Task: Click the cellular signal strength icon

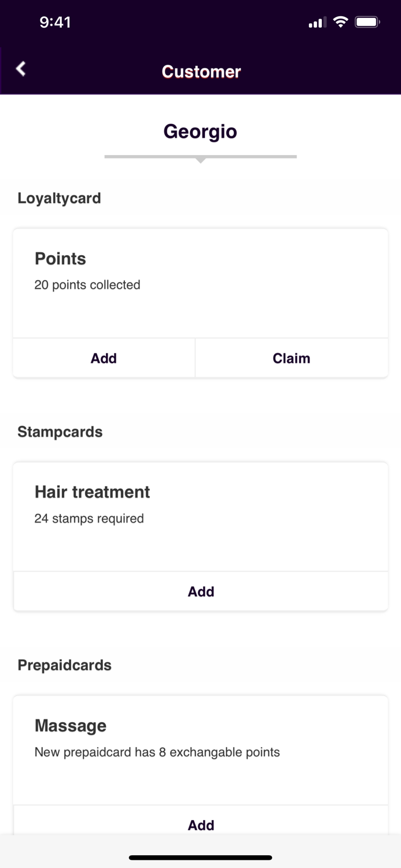Action: (316, 22)
